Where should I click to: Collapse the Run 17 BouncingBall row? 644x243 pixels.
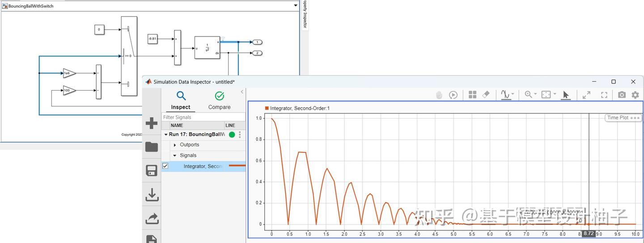click(166, 134)
